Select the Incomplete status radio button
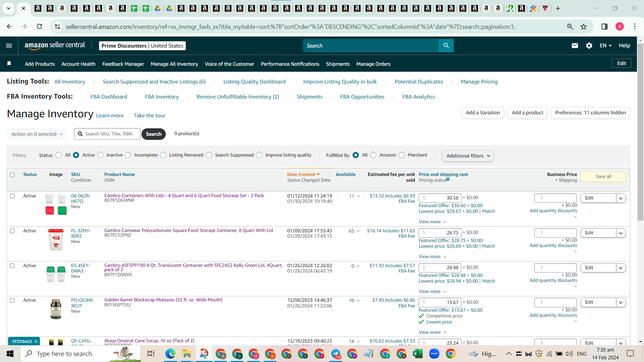 [x=128, y=155]
